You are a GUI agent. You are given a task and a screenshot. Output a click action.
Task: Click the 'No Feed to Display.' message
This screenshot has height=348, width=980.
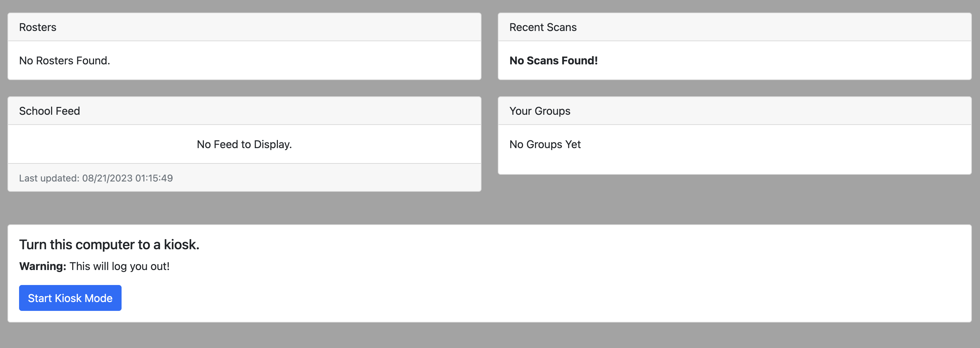point(244,144)
